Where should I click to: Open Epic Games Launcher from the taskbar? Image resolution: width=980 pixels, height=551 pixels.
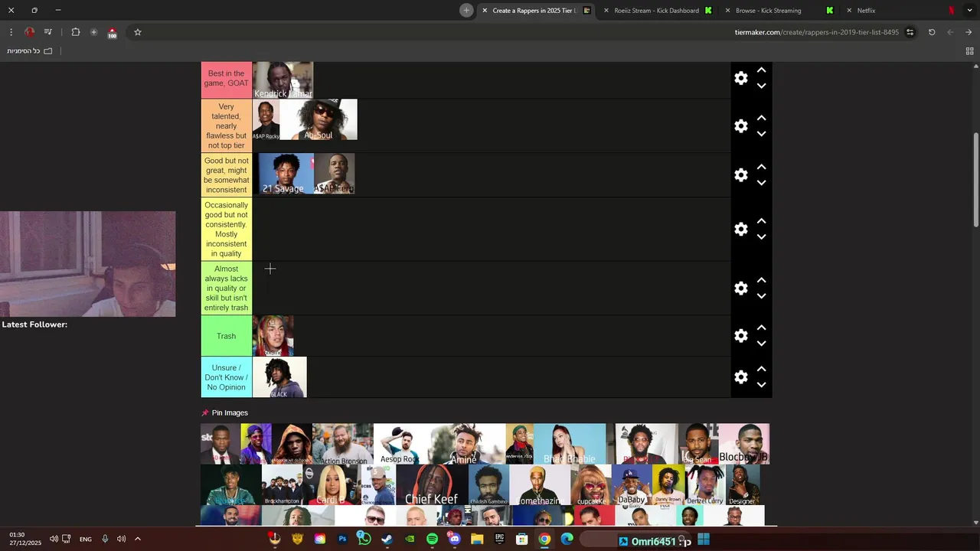pyautogui.click(x=499, y=540)
